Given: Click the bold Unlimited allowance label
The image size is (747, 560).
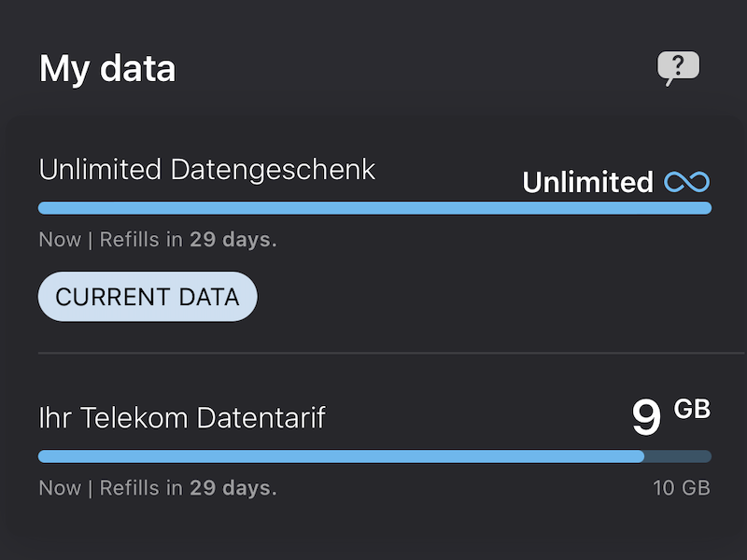Looking at the screenshot, I should click(x=587, y=182).
